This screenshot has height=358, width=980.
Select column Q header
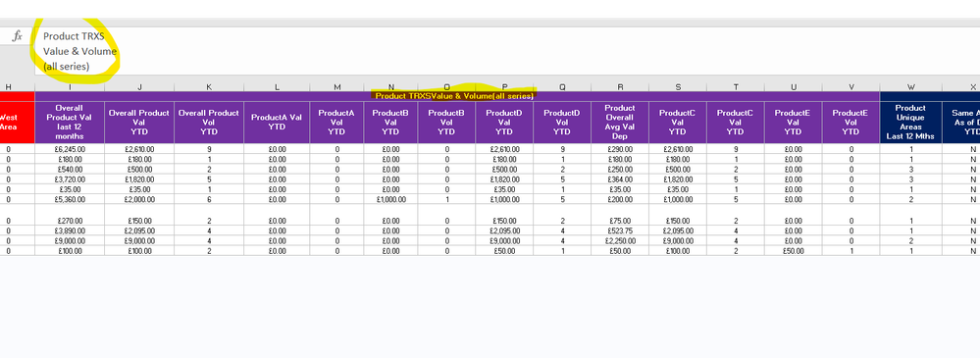562,87
